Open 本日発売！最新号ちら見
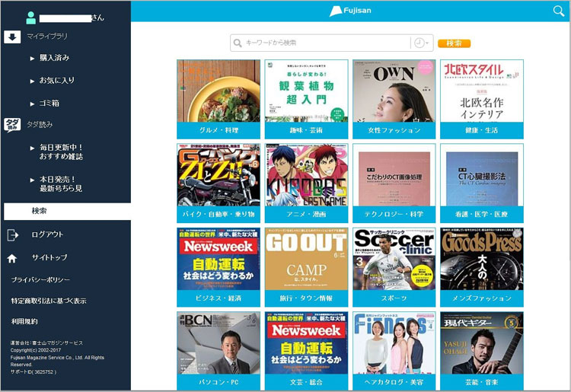The width and height of the screenshot is (571, 392). tap(61, 183)
